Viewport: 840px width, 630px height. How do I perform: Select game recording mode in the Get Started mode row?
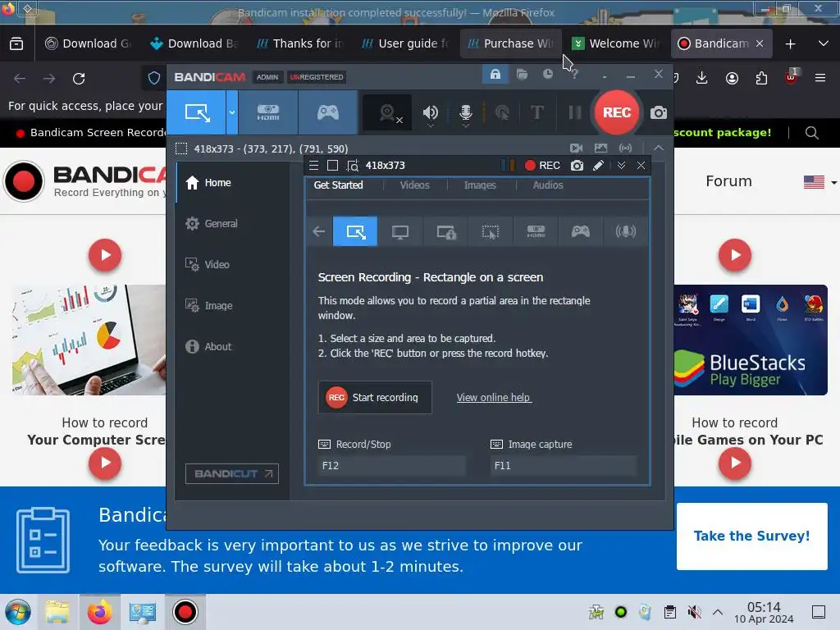(x=580, y=231)
